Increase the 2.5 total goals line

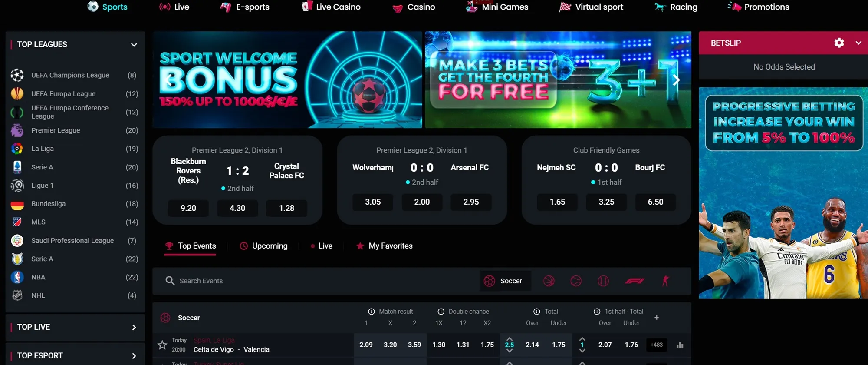510,339
